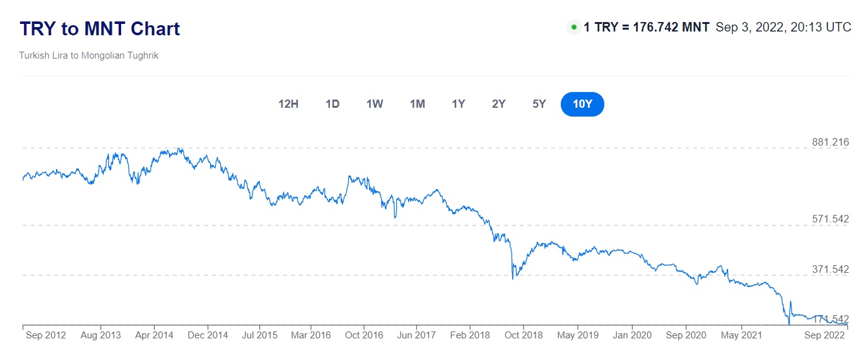Screen dimensions: 868x351
Task: Select the 1M time range
Action: (x=417, y=104)
